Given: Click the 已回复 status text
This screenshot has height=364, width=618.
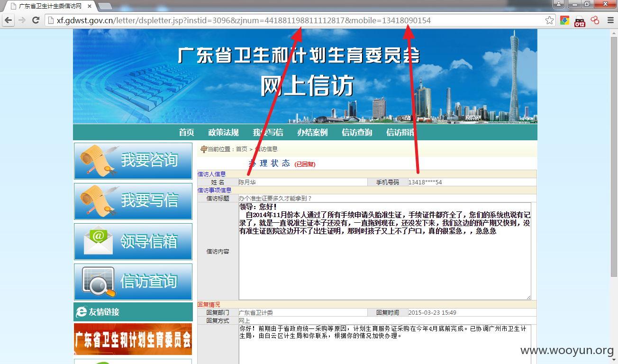Looking at the screenshot, I should pos(305,164).
